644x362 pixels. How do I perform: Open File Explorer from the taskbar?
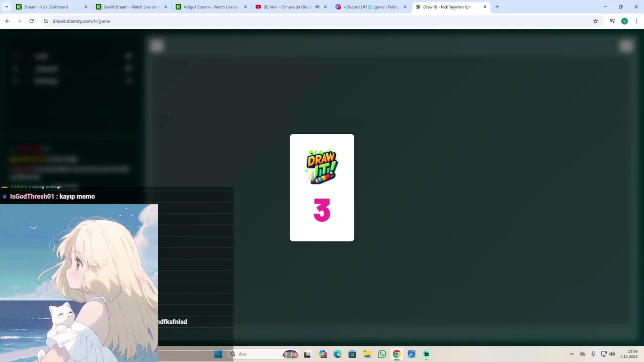[x=367, y=354]
